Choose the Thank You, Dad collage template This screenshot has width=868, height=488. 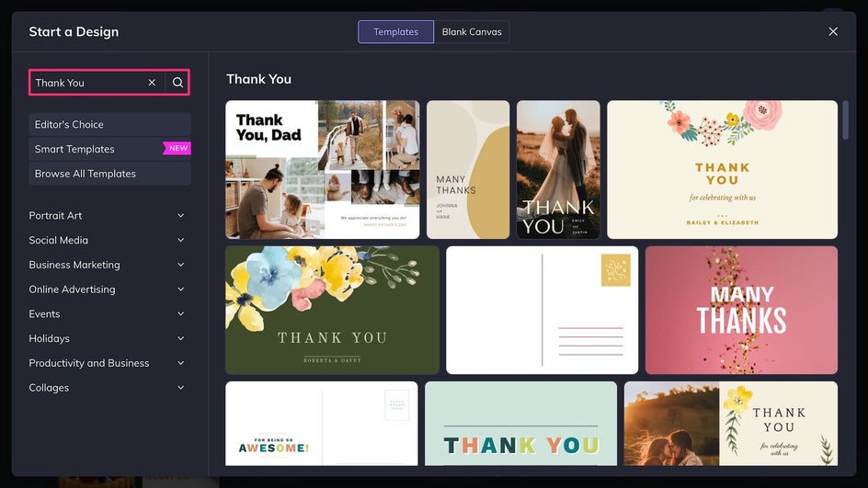322,169
